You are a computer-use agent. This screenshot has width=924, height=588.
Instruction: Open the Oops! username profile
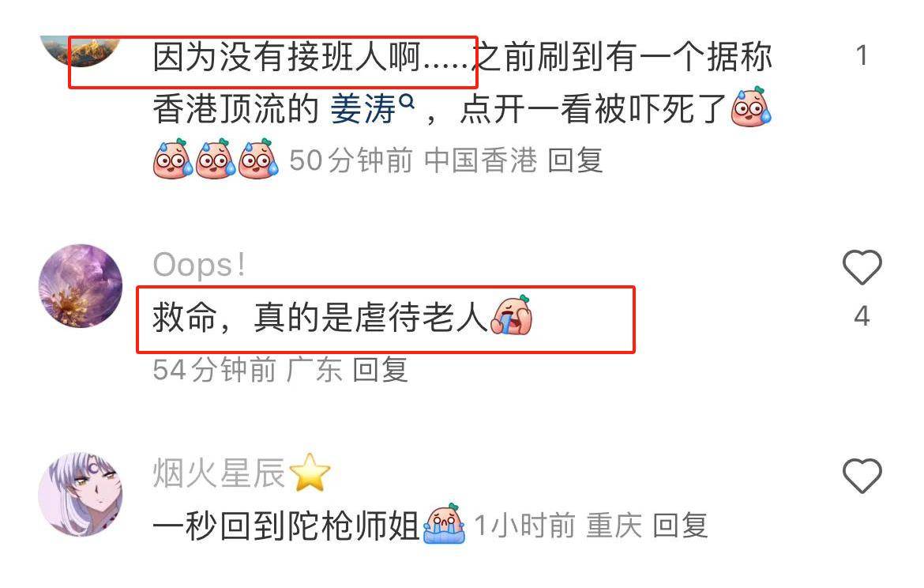coord(198,266)
